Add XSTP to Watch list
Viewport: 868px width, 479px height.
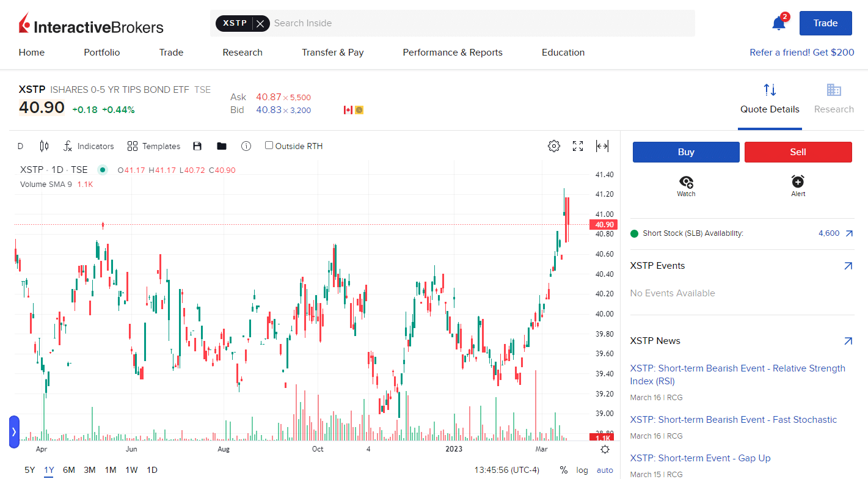coord(686,186)
